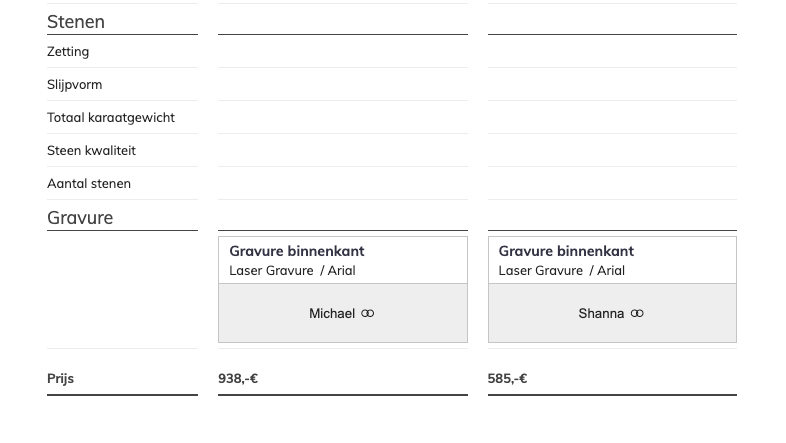
Task: Click Laser Gravure in the left engraving box
Action: (271, 271)
